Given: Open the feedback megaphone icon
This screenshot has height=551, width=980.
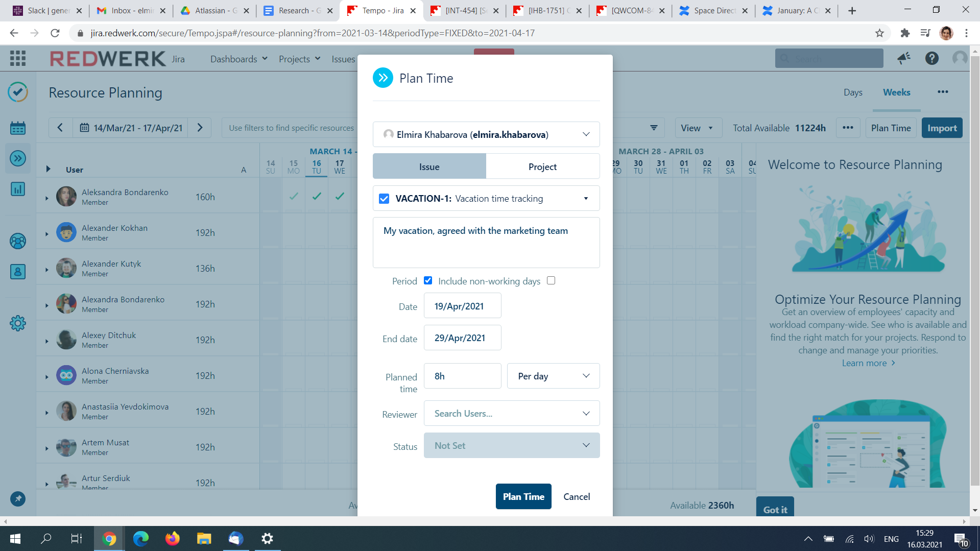Looking at the screenshot, I should coord(904,58).
